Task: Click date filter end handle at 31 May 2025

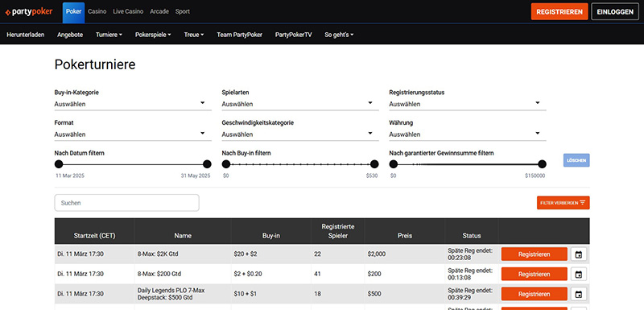Action: 207,164
